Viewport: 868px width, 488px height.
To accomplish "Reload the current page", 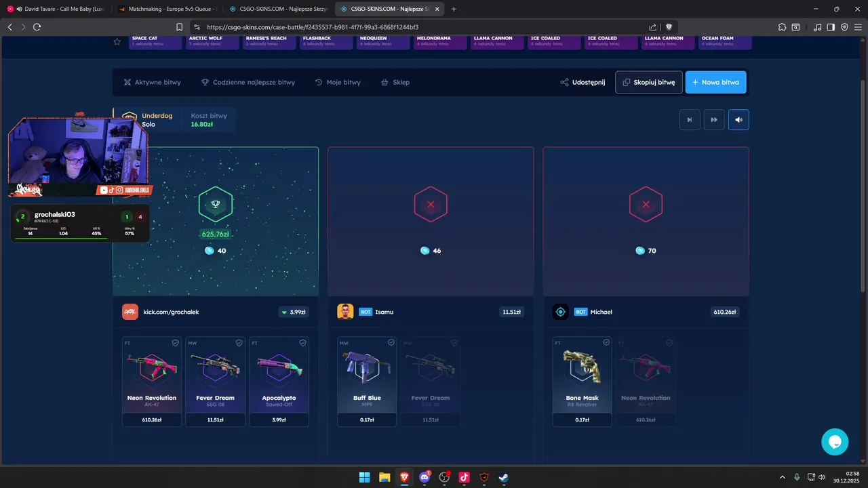I will [x=37, y=26].
